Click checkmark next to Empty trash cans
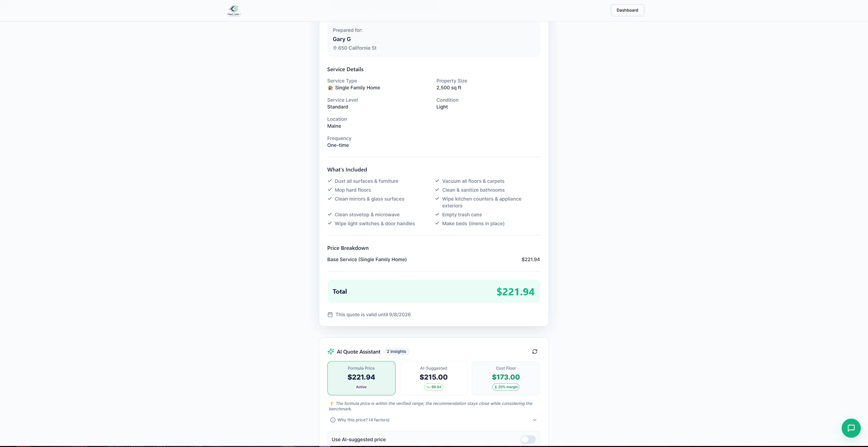The width and height of the screenshot is (868, 447). (x=437, y=214)
